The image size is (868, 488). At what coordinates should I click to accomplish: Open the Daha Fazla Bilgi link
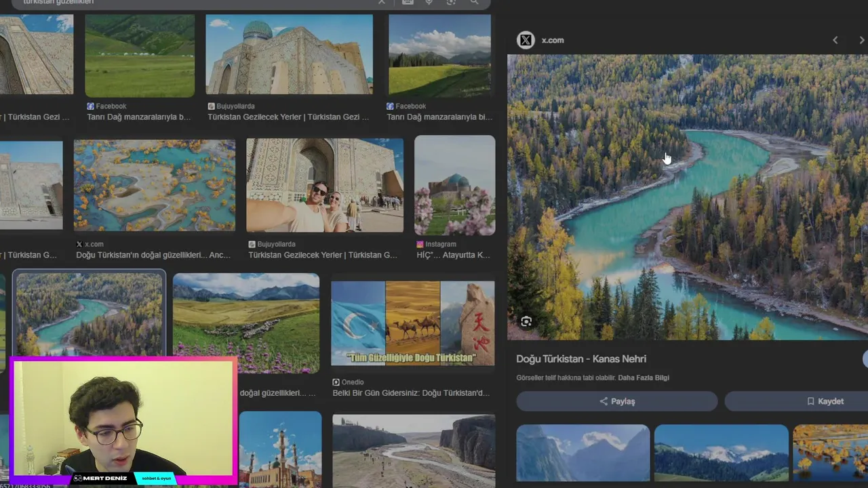[644, 378]
